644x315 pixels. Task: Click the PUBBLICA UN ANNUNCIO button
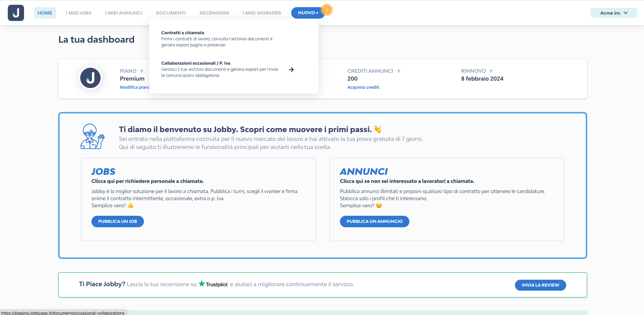374,222
